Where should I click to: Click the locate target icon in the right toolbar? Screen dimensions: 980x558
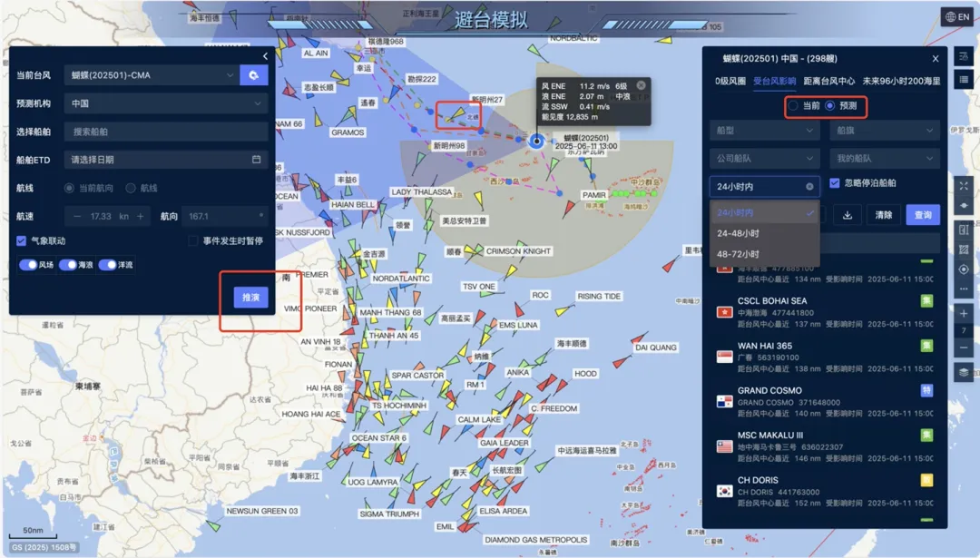tap(963, 269)
